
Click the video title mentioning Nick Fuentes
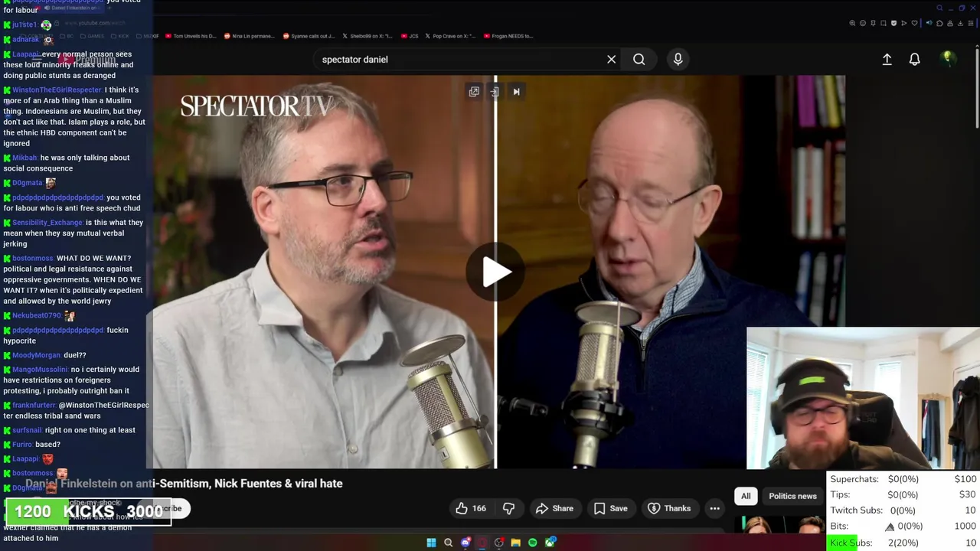tap(184, 484)
